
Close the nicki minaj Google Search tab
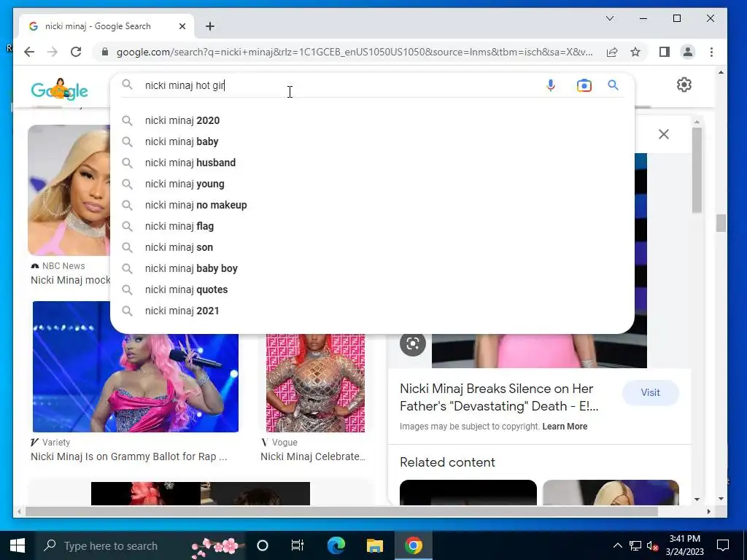182,26
